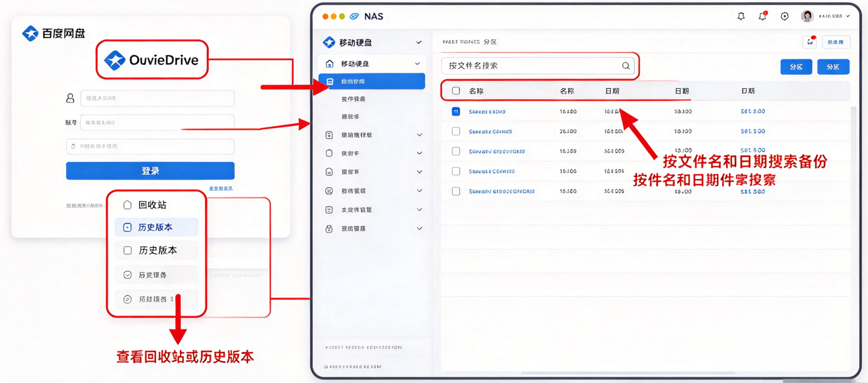Click the outlined text button beside the refresh icon

coord(836,42)
